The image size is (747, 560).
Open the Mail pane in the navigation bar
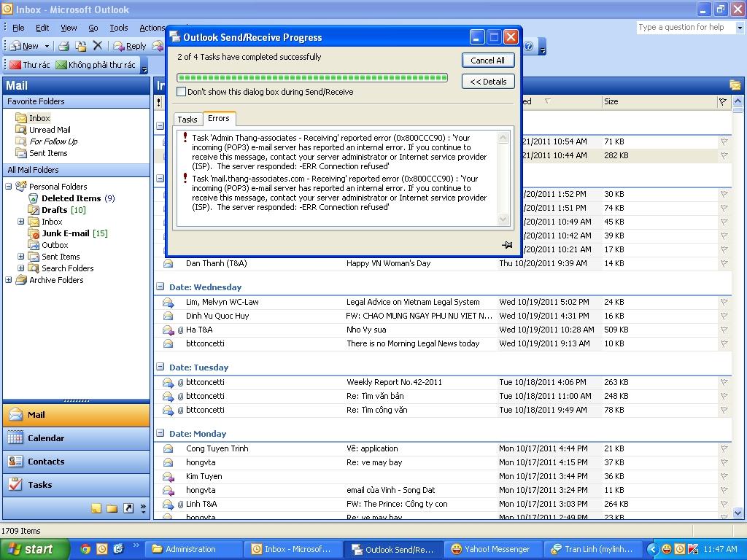tap(76, 415)
